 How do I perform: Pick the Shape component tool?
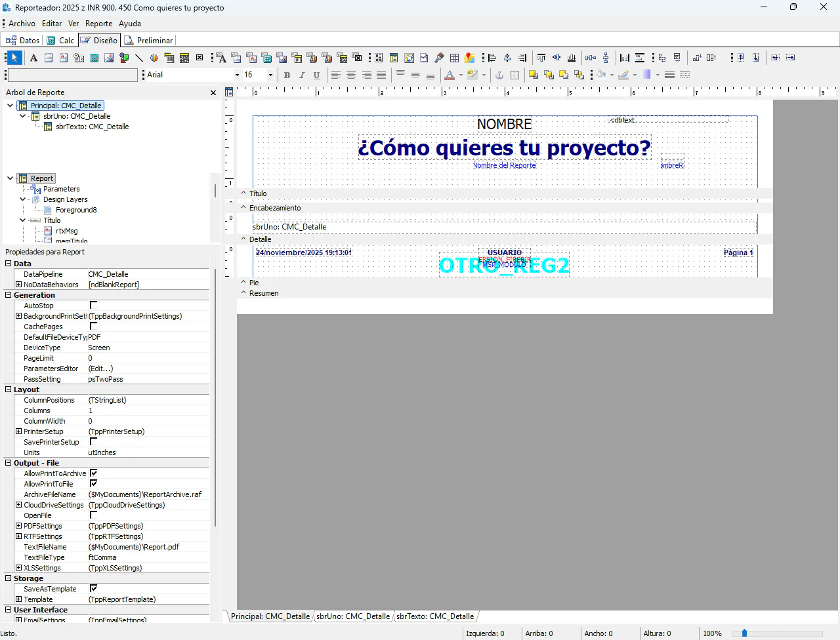click(x=124, y=58)
